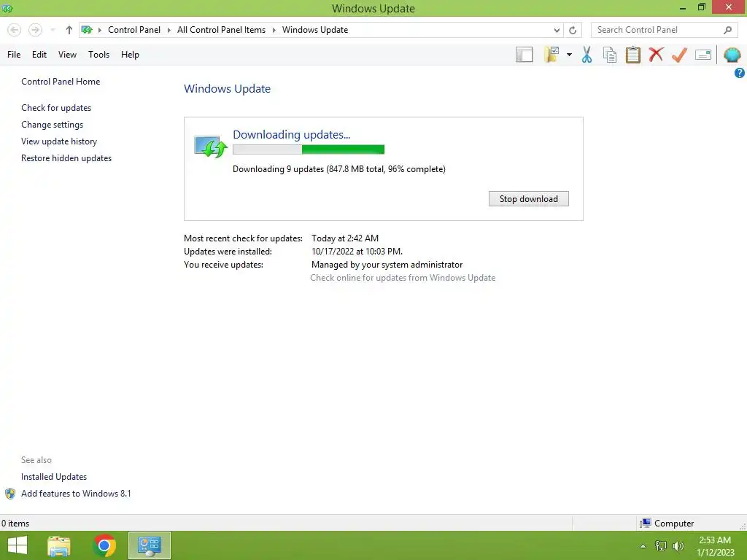Open the Help menu
The image size is (747, 560).
(130, 55)
